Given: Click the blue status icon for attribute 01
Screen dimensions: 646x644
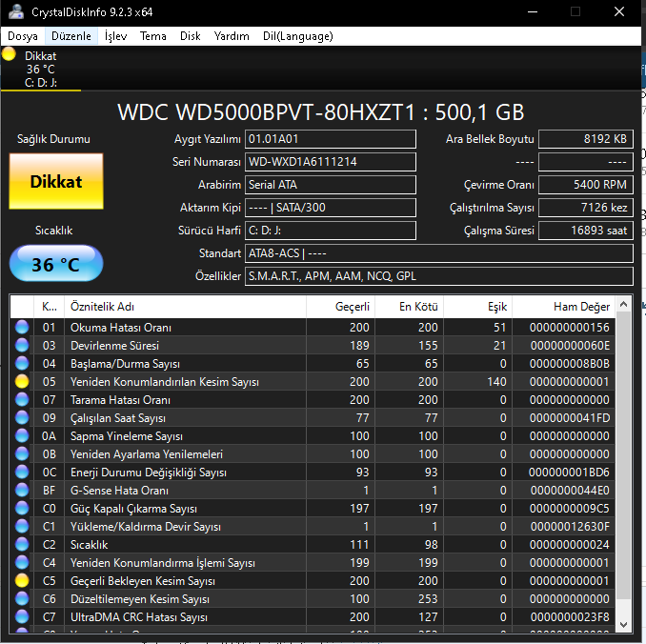Looking at the screenshot, I should [22, 328].
